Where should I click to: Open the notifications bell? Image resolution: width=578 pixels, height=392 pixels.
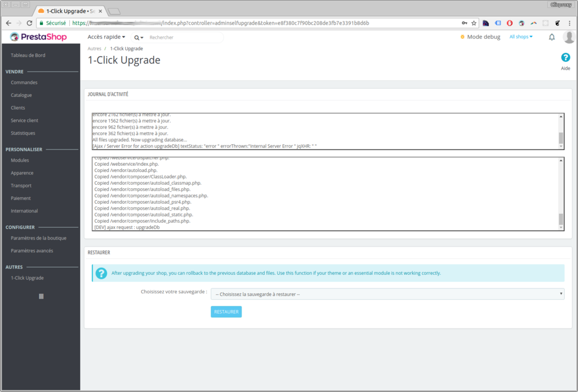coord(551,36)
